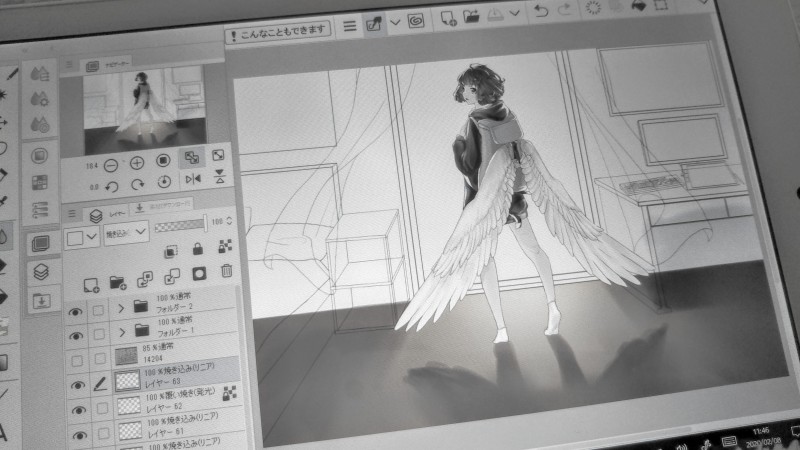Open the Sub Tool palette icon

(39, 74)
